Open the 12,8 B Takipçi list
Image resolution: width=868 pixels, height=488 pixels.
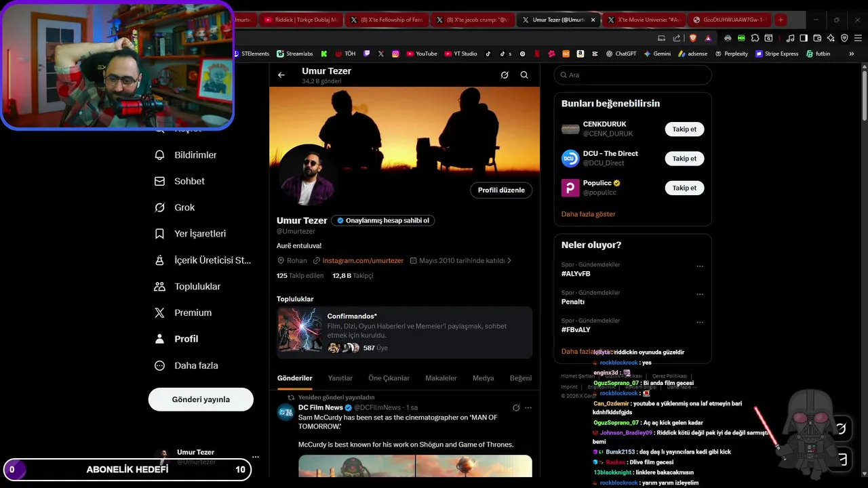(x=353, y=276)
